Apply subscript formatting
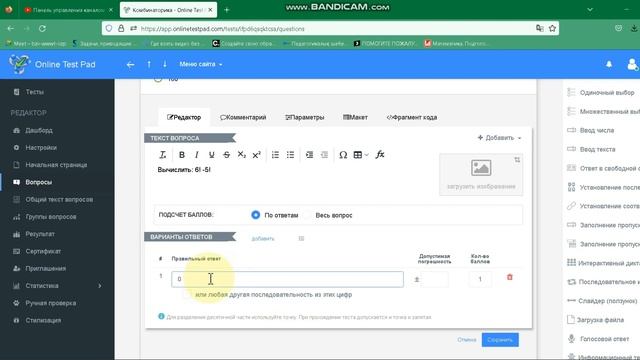 click(x=242, y=155)
